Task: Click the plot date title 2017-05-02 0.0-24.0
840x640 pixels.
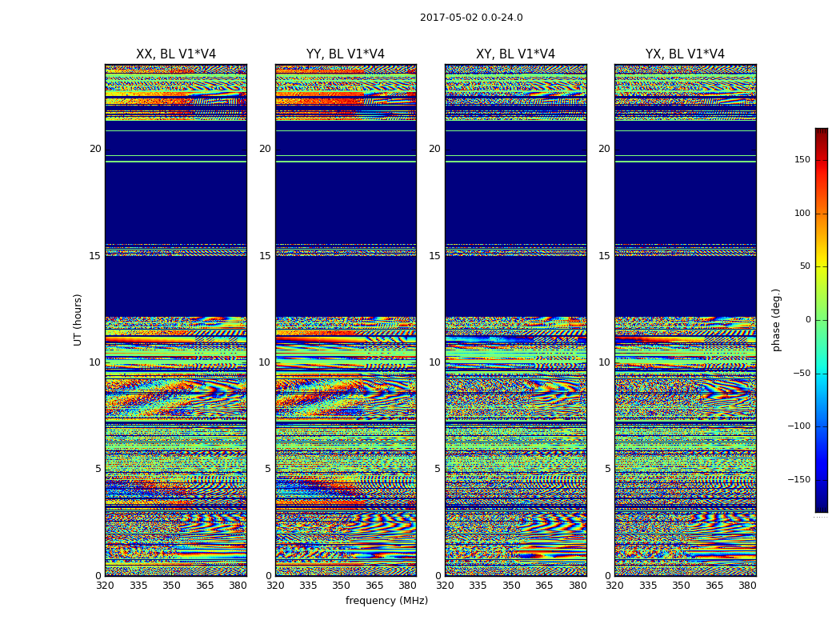Action: coord(471,18)
